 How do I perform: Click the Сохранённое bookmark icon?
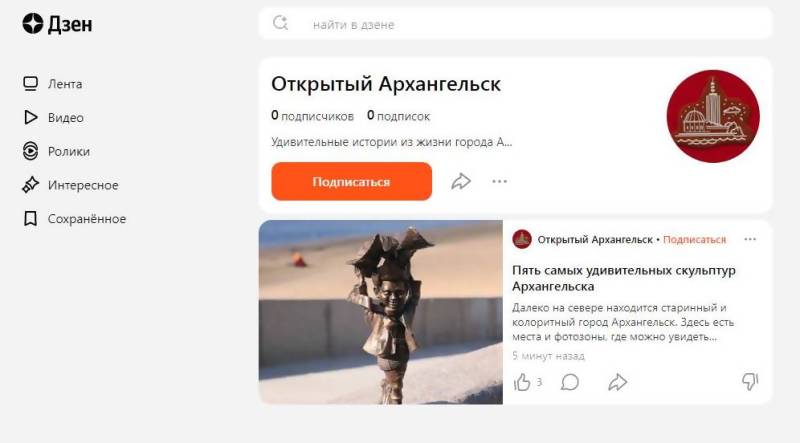(x=31, y=218)
